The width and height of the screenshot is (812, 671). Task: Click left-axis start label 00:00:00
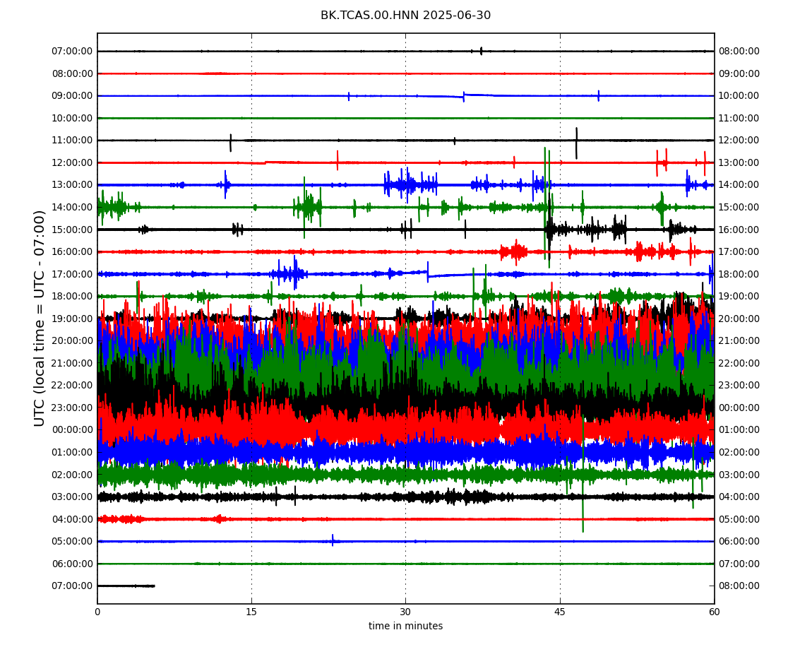tap(72, 430)
